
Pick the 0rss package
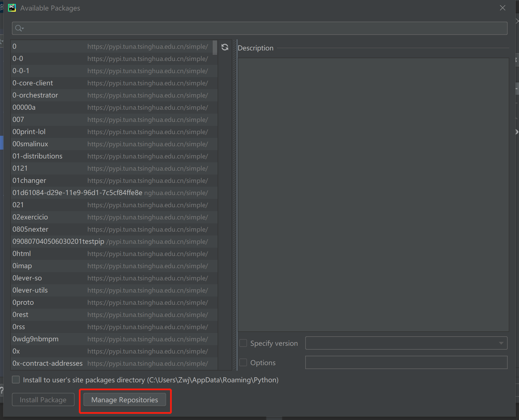point(114,327)
